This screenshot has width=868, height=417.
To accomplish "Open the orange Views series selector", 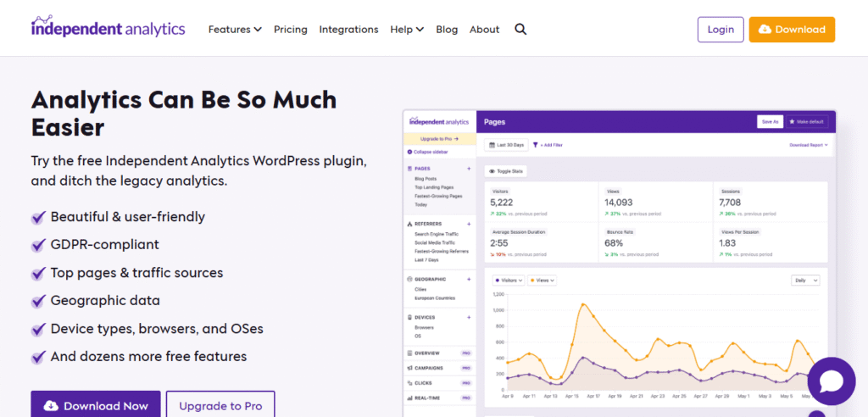I will pyautogui.click(x=544, y=280).
